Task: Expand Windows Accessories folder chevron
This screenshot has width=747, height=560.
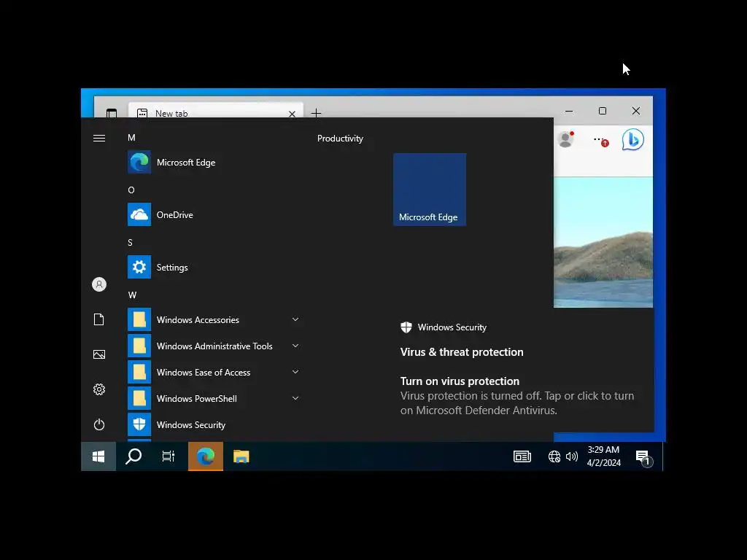Action: (295, 319)
